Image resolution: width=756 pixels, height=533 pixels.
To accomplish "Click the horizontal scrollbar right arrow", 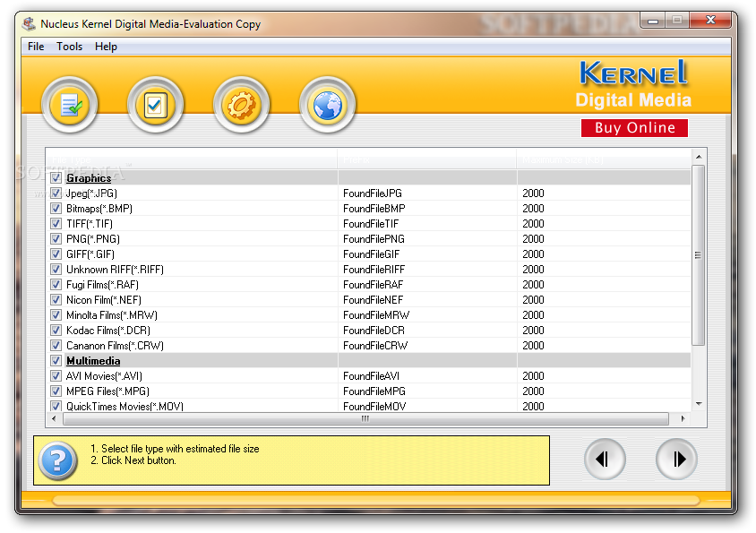I will click(x=683, y=418).
